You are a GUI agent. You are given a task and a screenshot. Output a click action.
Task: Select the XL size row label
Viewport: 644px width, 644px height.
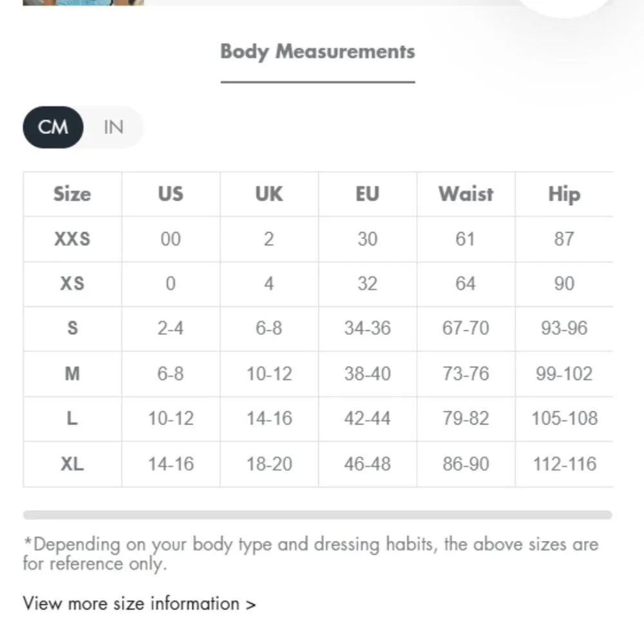(x=72, y=464)
